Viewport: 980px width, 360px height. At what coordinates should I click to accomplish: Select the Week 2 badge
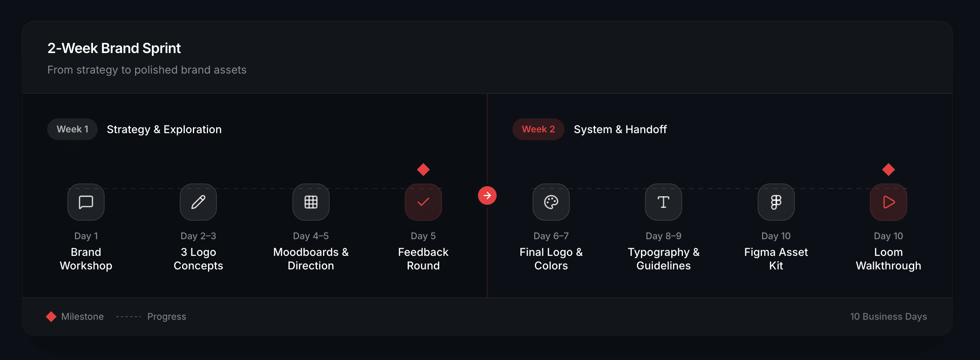[x=538, y=129]
